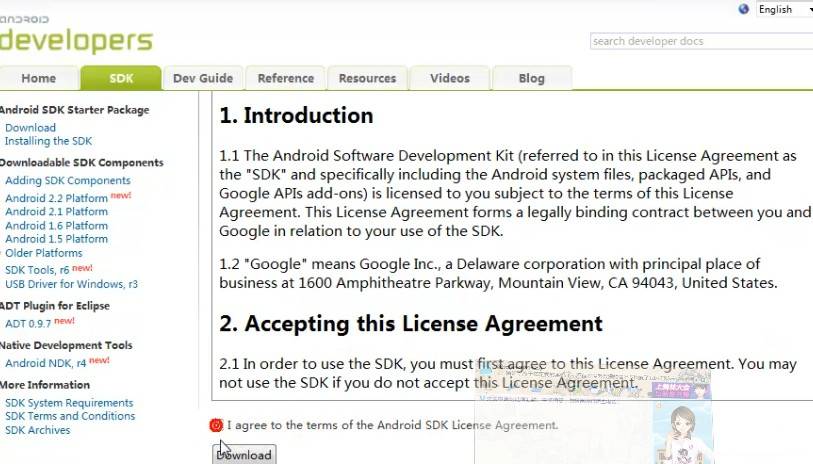Open the Android NDK, r4 link

coord(46,363)
